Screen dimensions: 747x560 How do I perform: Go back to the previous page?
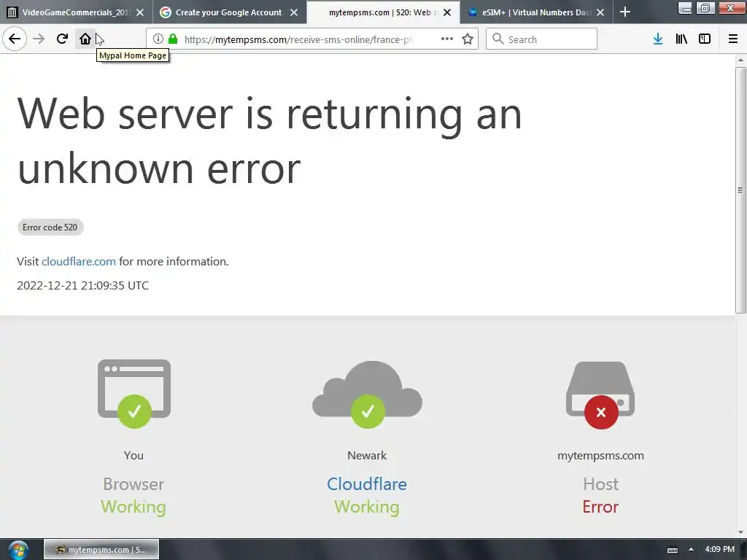[15, 39]
